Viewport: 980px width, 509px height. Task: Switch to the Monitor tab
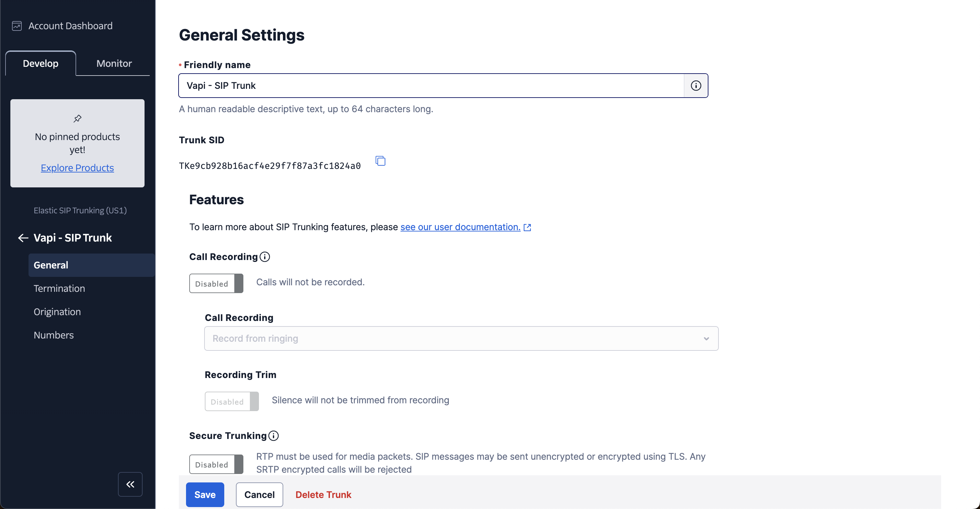[x=113, y=63]
